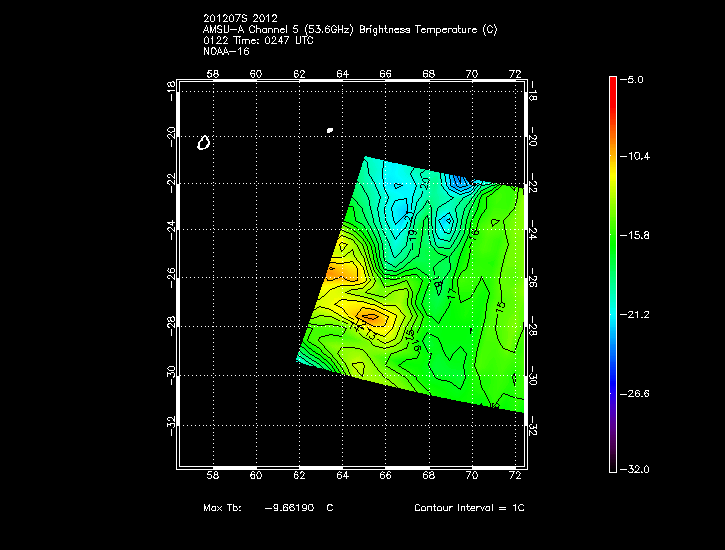Viewport: 725px width, 550px height.
Task: Pick the cyan band on the color bar
Action: (x=613, y=310)
